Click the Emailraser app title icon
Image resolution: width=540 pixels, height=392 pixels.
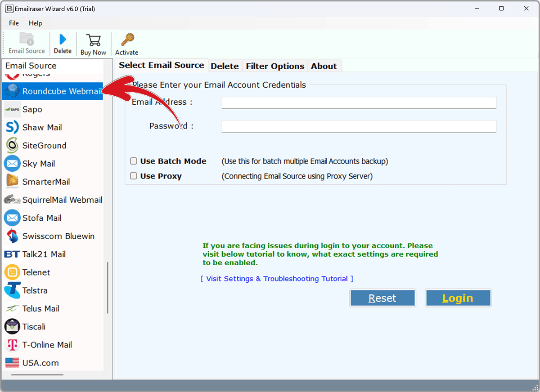click(x=9, y=9)
